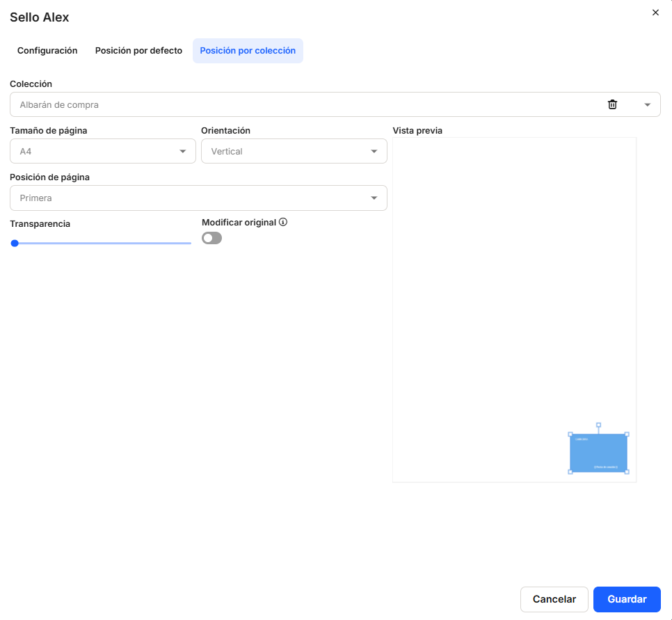
Task: Select the blue stamp in Vista previa
Action: pos(598,453)
